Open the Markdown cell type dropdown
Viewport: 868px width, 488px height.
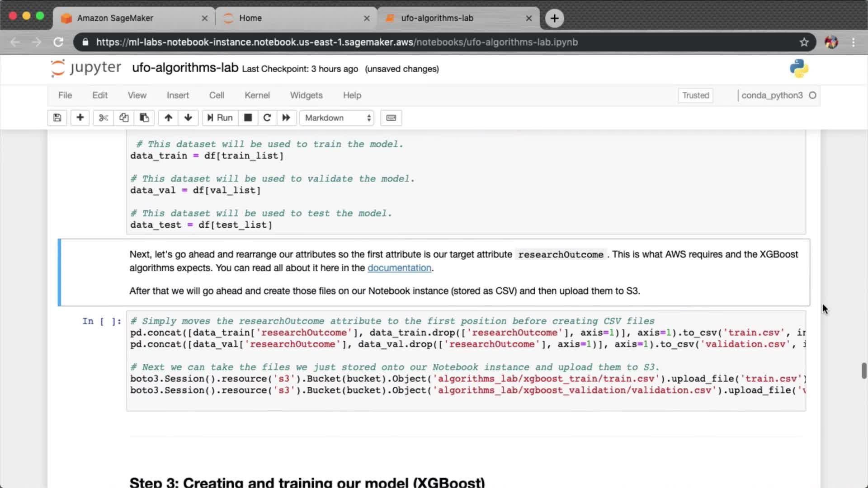point(337,118)
